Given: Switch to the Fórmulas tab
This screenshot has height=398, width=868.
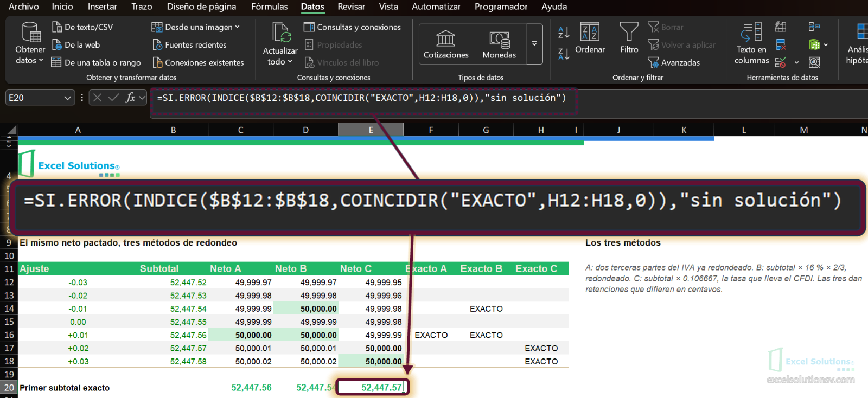Looking at the screenshot, I should click(270, 7).
